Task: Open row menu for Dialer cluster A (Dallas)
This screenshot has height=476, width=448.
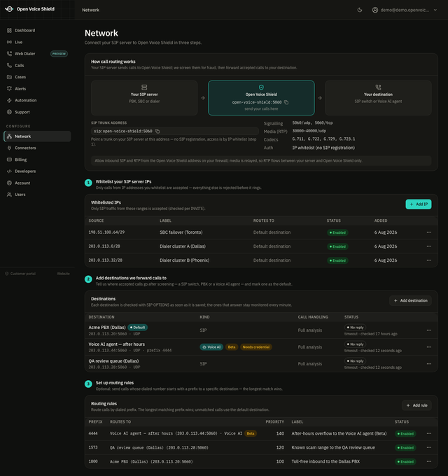Action: (429, 246)
